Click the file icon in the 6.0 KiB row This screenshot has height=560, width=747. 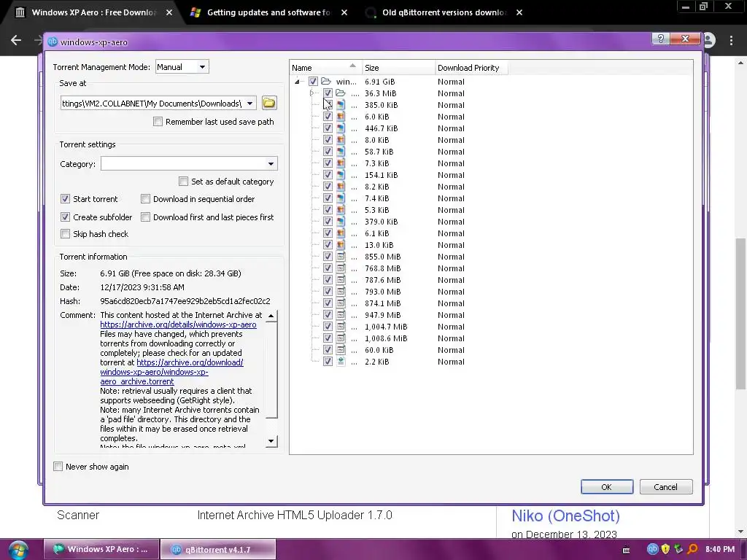pyautogui.click(x=341, y=117)
